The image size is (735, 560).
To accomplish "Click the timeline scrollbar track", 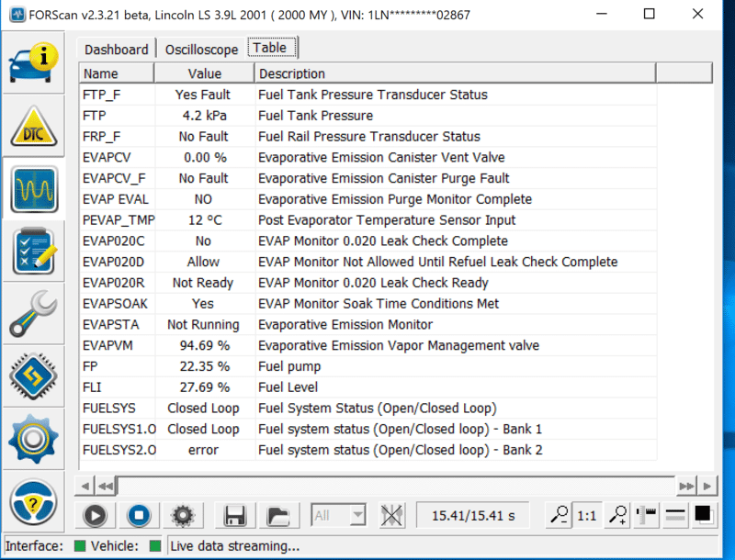I will 395,486.
